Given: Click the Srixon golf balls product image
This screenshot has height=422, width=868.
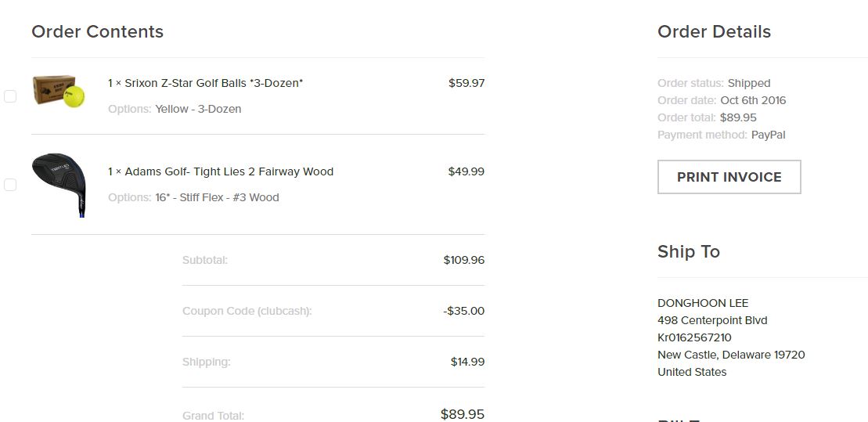Looking at the screenshot, I should point(59,92).
